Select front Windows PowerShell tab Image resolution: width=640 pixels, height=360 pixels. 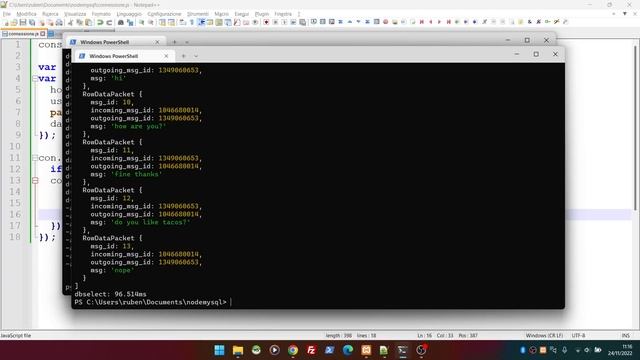[x=124, y=56]
